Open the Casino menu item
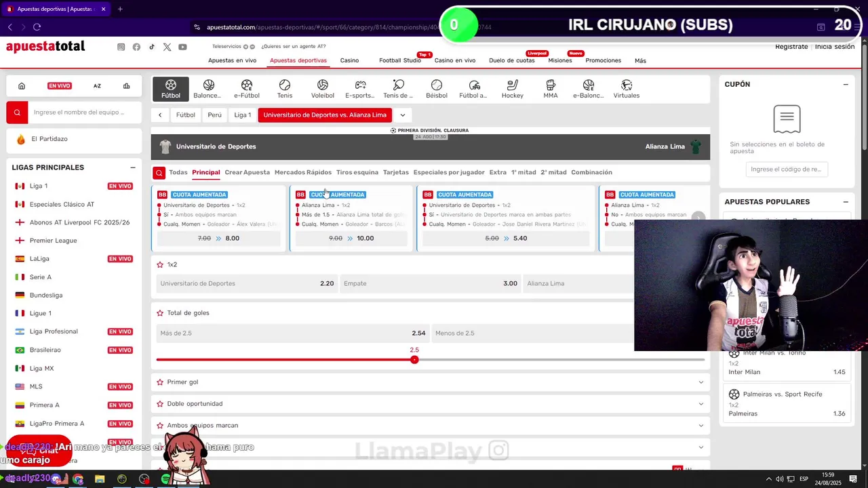This screenshot has height=488, width=868. tap(349, 60)
